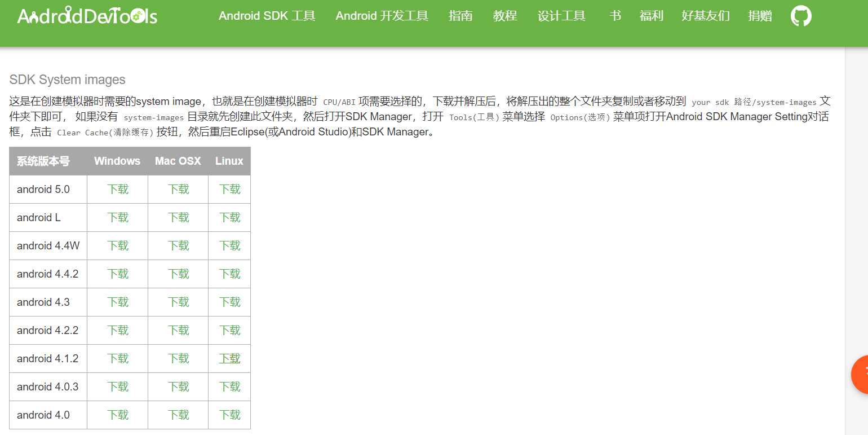
Task: Open the GitHub icon in navbar
Action: pyautogui.click(x=801, y=16)
